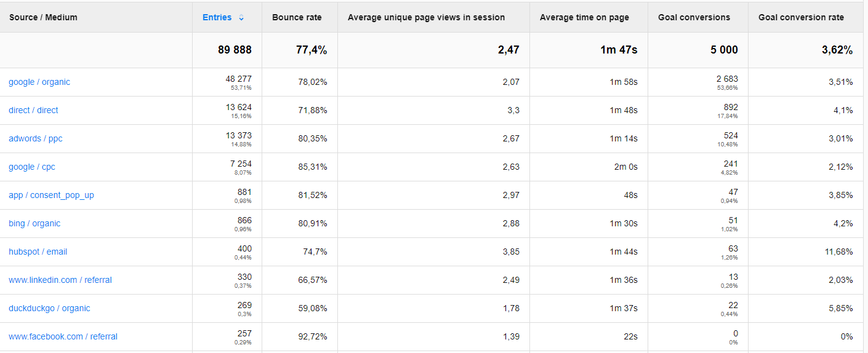
Task: Click Average unique page views in session header
Action: pyautogui.click(x=426, y=17)
